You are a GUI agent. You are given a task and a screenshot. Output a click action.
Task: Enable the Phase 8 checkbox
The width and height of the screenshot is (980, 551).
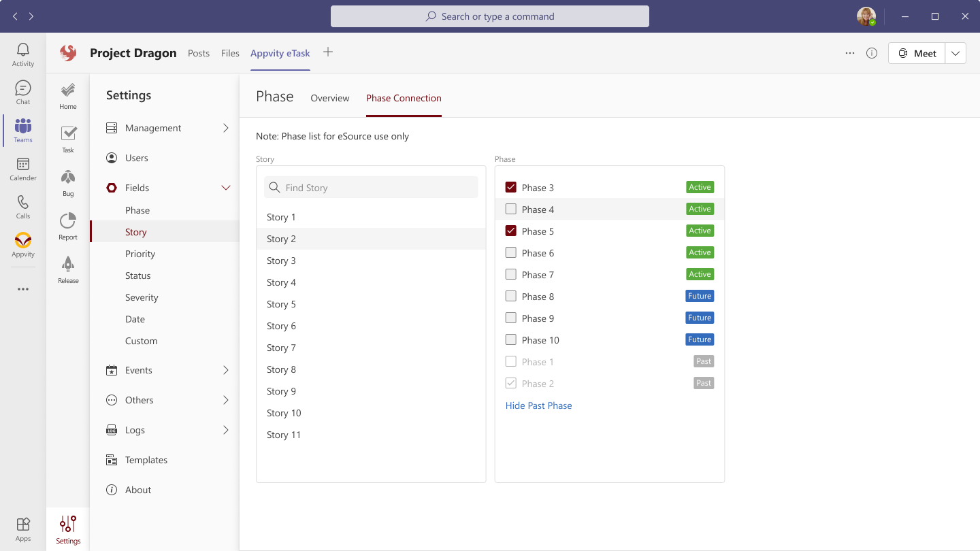point(511,297)
